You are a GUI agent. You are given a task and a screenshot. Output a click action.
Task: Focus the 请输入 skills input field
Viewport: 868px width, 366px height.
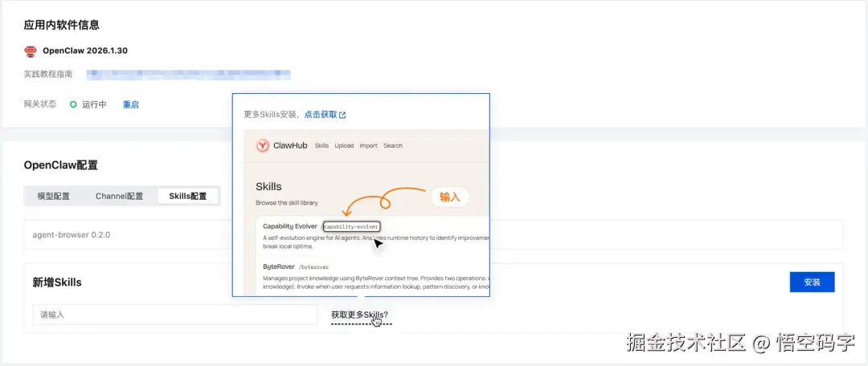pos(175,315)
